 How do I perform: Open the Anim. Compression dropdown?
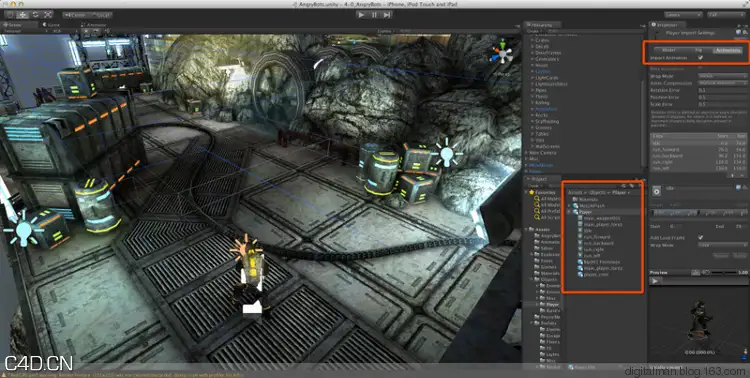722,83
